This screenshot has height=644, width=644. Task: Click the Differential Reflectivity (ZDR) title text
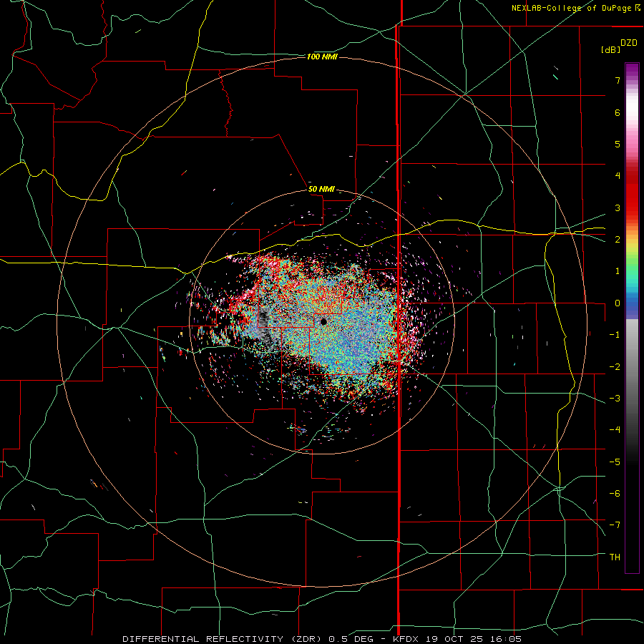click(223, 639)
